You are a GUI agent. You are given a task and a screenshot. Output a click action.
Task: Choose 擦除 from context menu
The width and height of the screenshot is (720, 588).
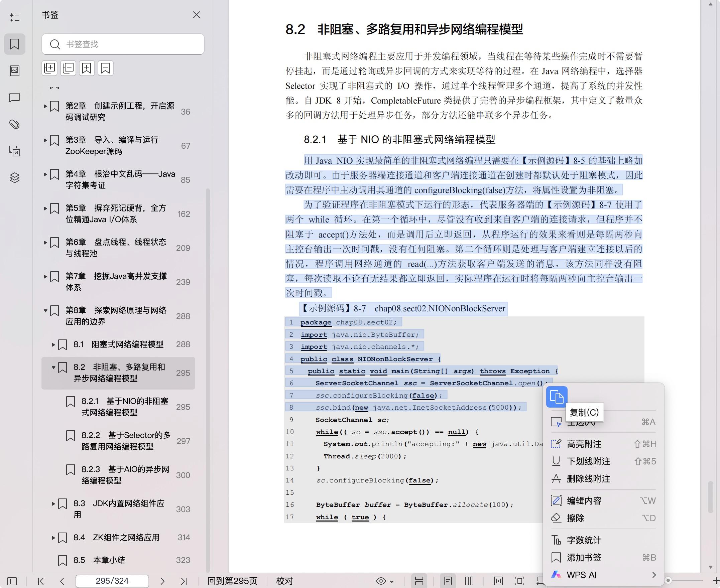click(x=603, y=518)
